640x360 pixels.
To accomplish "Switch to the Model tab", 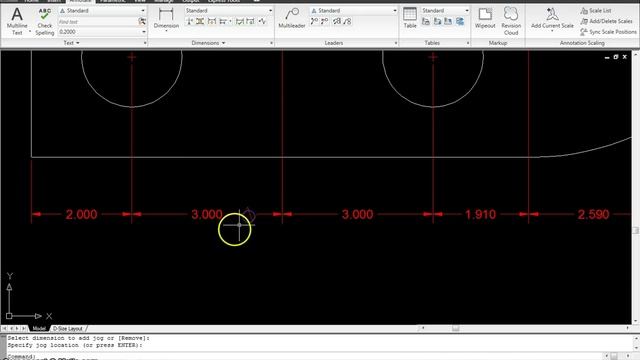I will tap(39, 328).
